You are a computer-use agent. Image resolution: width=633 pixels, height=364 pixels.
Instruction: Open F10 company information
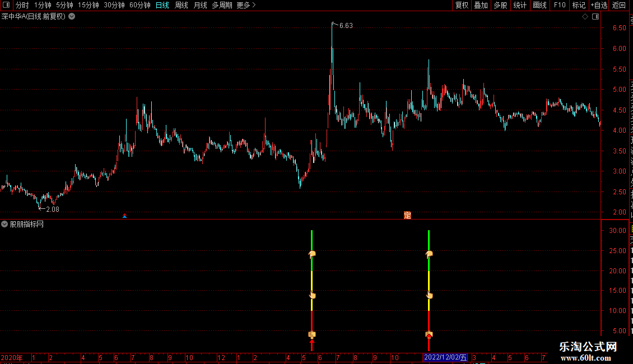coord(560,5)
